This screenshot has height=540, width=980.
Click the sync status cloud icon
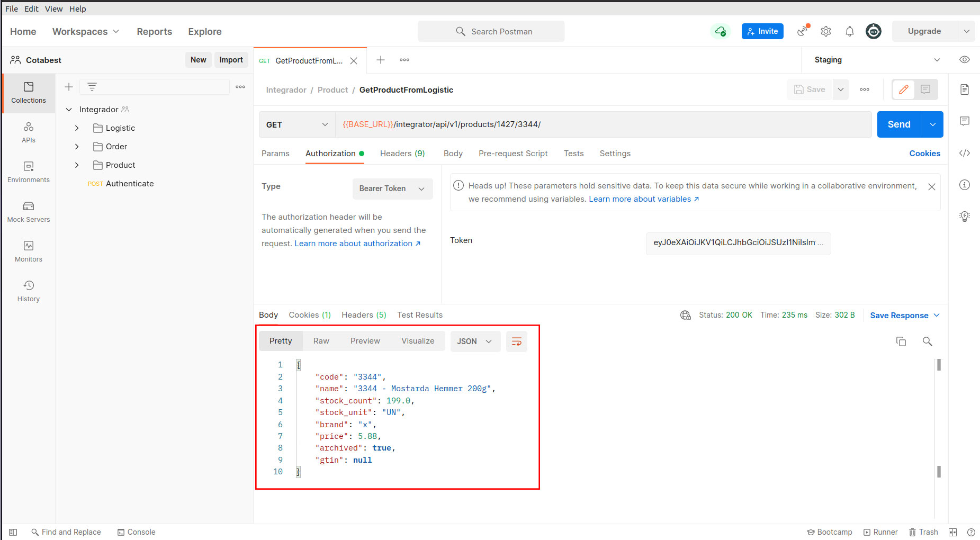[x=720, y=31]
